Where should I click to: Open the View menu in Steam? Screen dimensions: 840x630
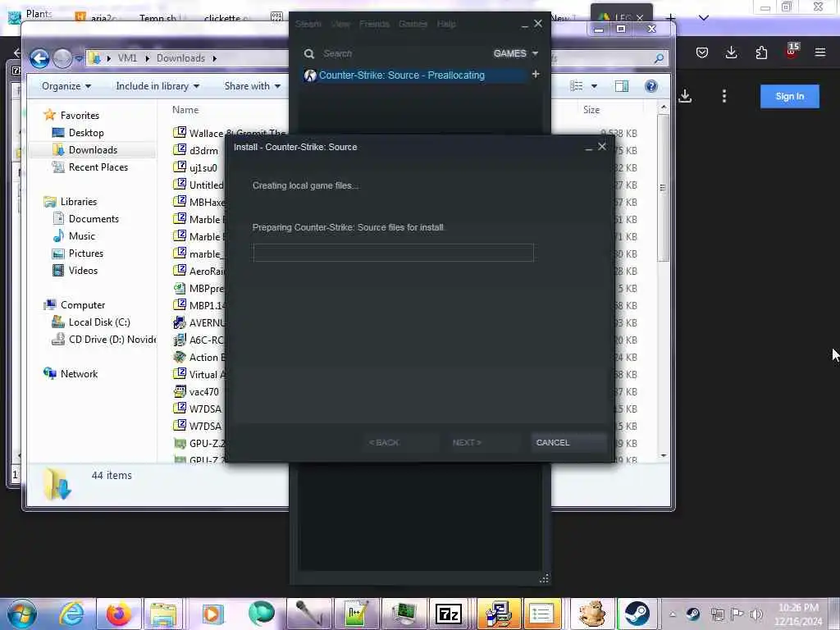pos(340,24)
